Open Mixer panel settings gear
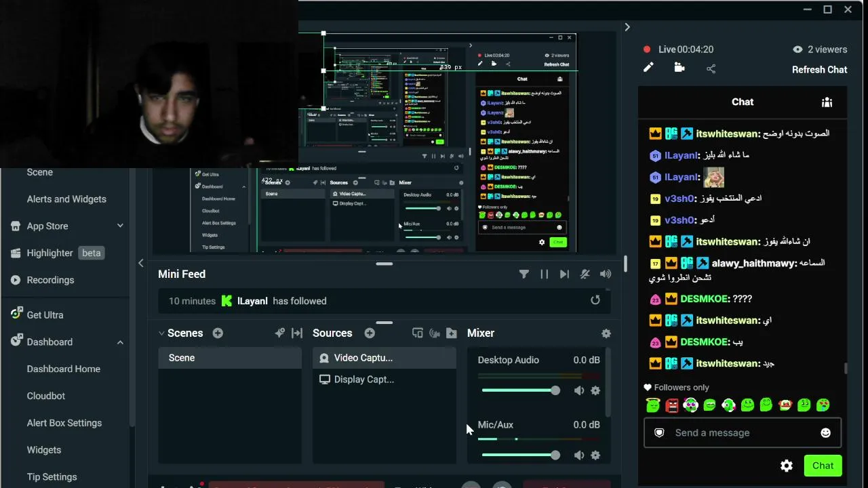The width and height of the screenshot is (868, 488). (606, 333)
